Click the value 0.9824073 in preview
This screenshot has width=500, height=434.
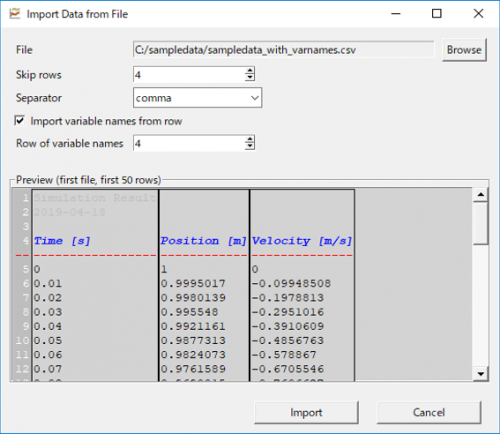193,355
